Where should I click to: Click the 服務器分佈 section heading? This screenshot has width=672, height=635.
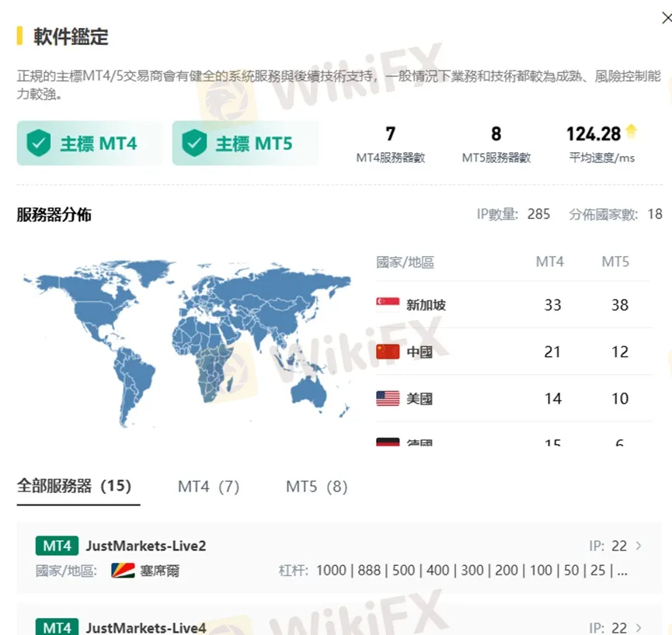[x=54, y=214]
